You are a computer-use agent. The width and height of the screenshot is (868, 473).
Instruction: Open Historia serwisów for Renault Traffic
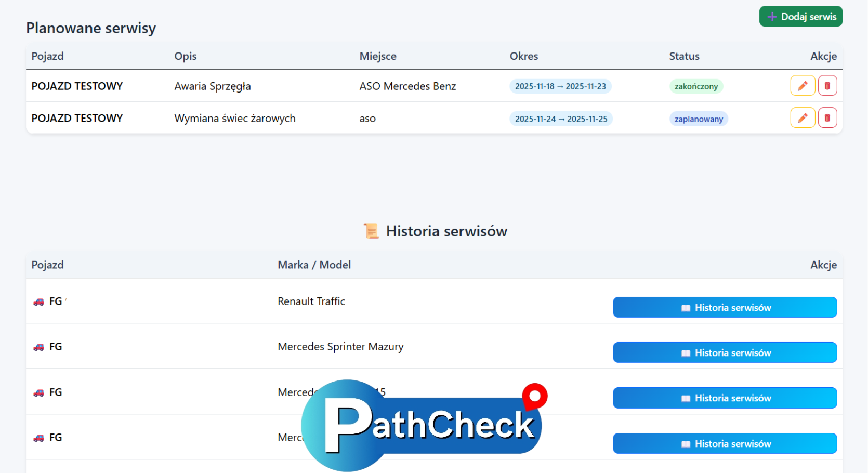[x=725, y=307]
